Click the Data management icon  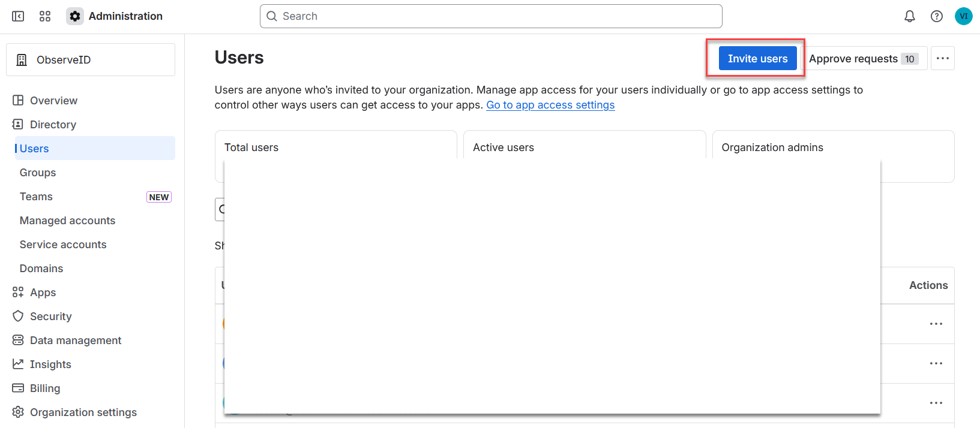point(18,340)
